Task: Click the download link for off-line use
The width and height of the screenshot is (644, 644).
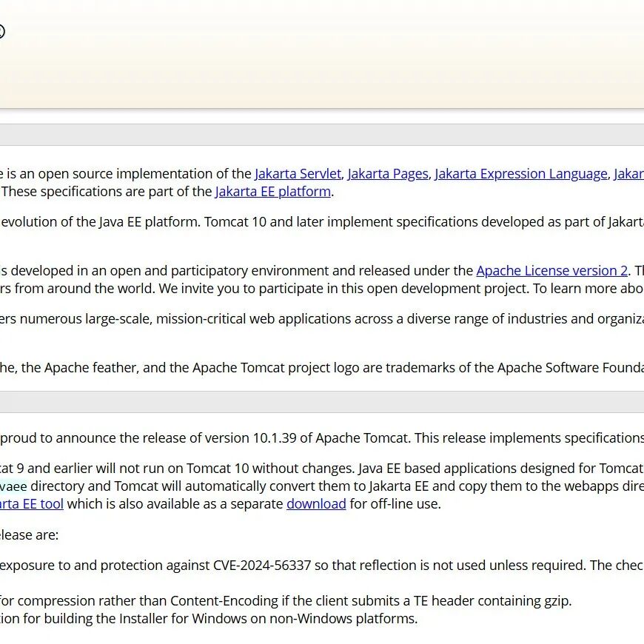Action: [316, 503]
